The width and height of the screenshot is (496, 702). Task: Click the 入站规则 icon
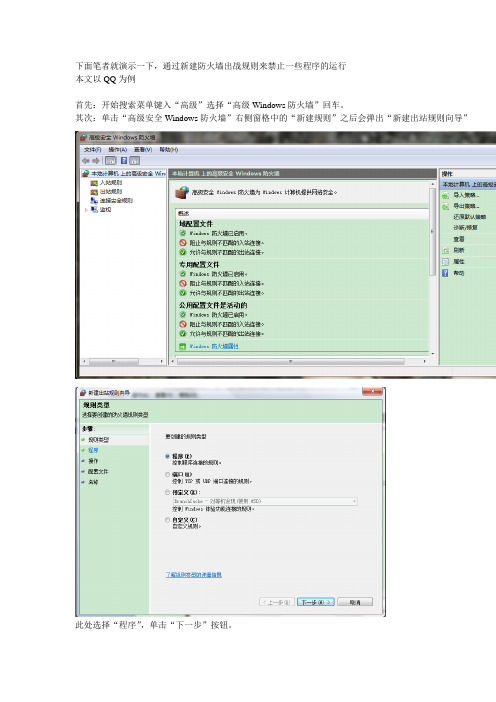(x=94, y=183)
